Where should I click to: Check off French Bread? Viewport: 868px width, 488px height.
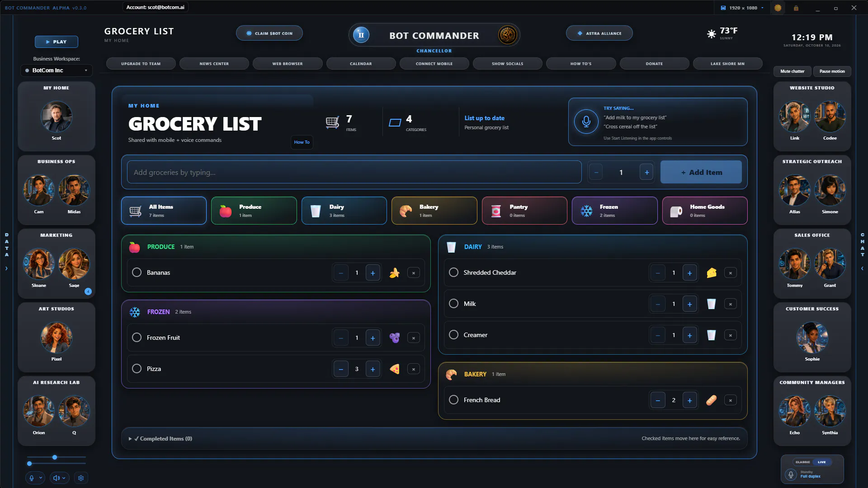click(x=453, y=400)
